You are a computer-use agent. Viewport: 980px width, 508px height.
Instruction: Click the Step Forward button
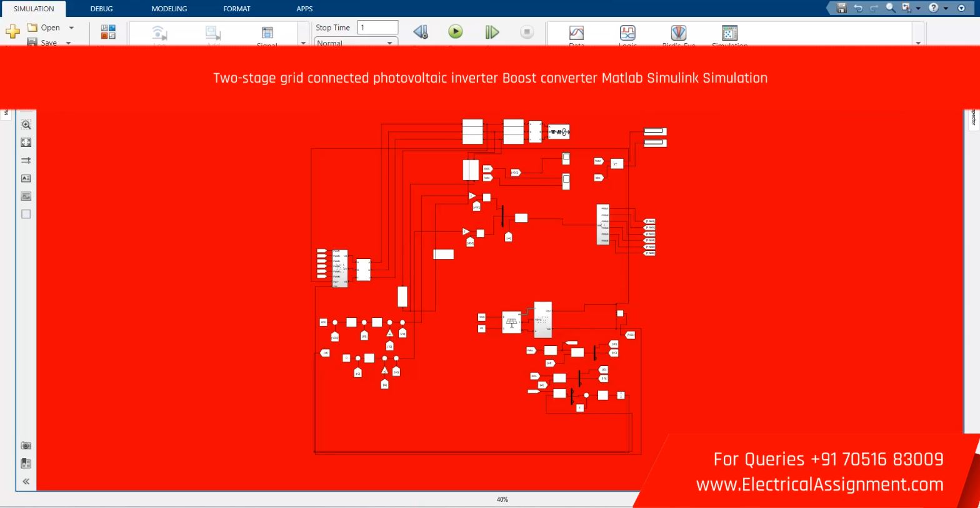[492, 32]
